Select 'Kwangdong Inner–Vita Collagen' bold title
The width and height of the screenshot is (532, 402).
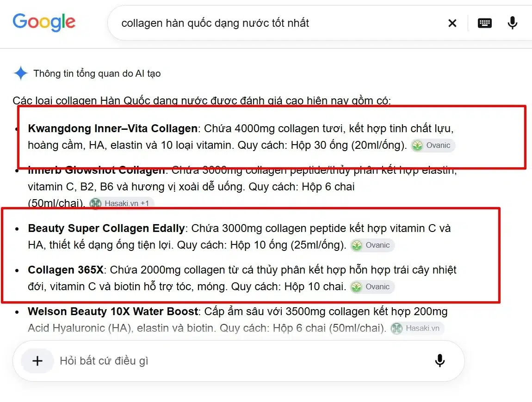(112, 128)
